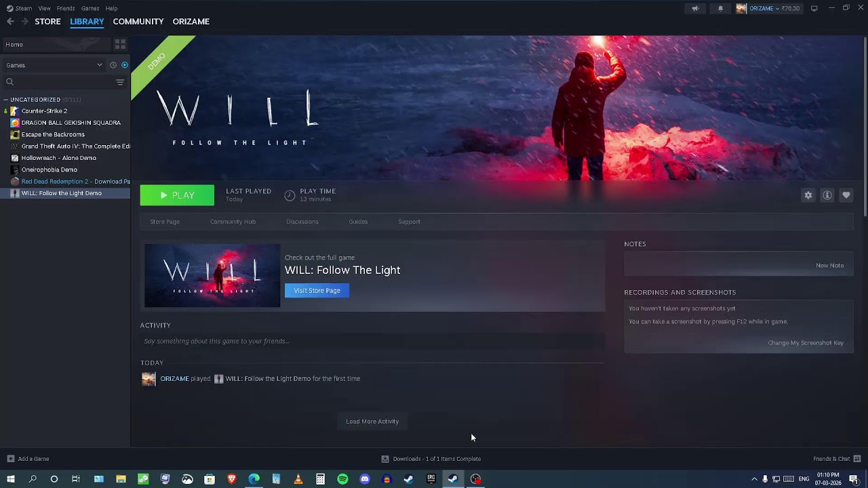
Task: Open the Discussions link
Action: coord(302,222)
